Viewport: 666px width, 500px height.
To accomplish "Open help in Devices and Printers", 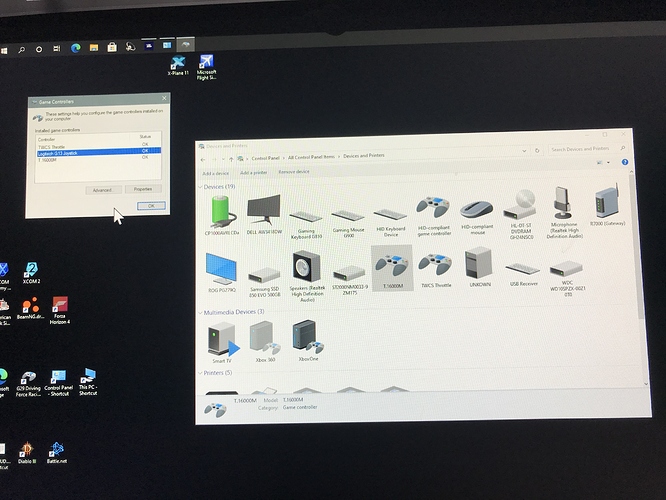I will coord(625,162).
